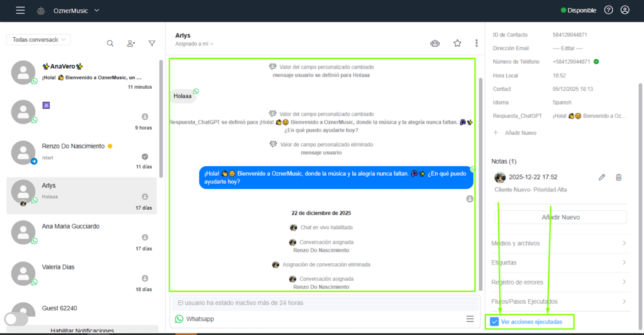The width and height of the screenshot is (644, 335).
Task: Click the Añadir Nuevo note button
Action: click(x=560, y=217)
